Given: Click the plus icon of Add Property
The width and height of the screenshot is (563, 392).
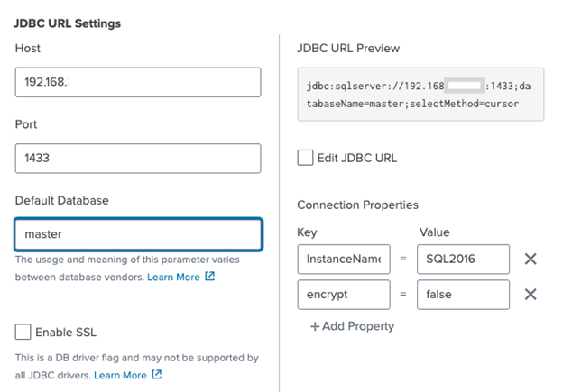Looking at the screenshot, I should [315, 326].
